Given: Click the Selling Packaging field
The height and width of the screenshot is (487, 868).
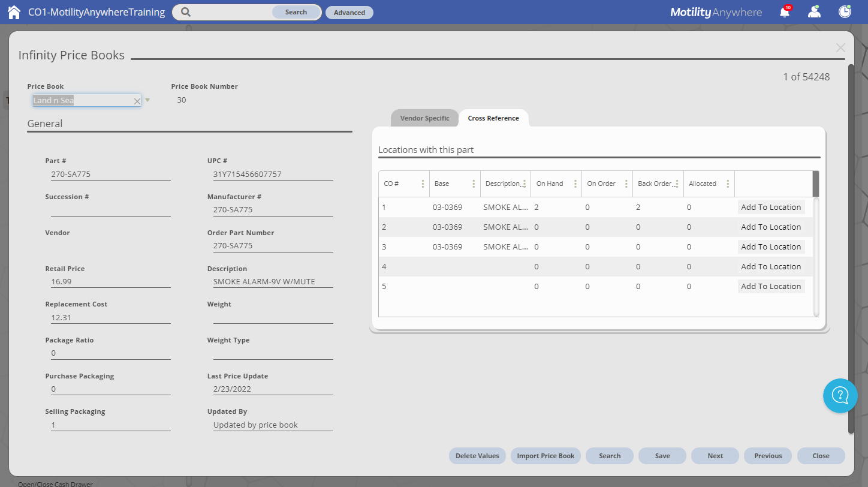Looking at the screenshot, I should tap(111, 425).
